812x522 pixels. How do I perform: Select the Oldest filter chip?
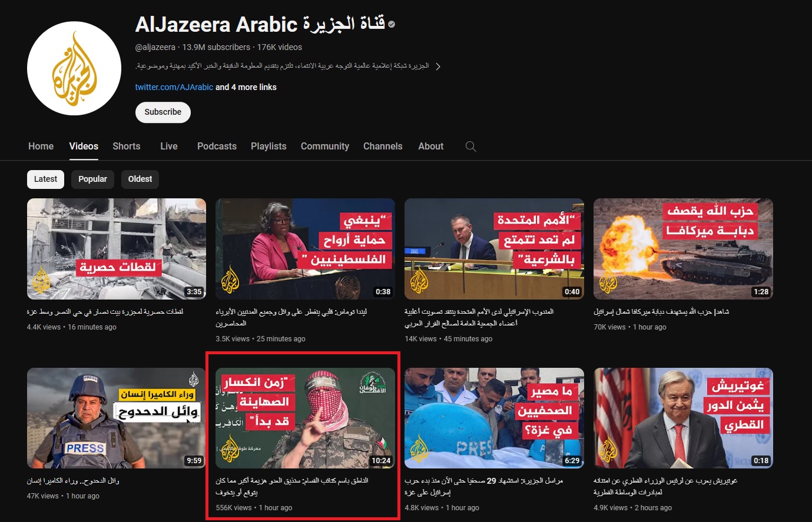tap(140, 179)
